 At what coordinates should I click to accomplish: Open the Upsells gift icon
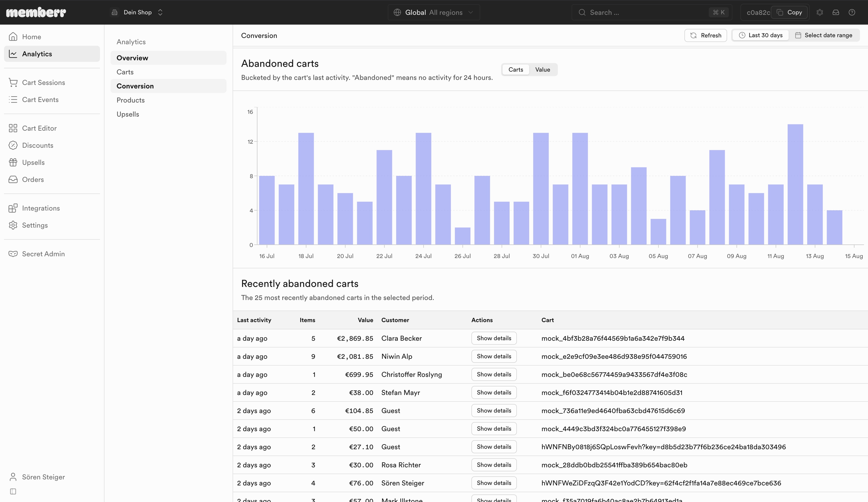click(13, 162)
